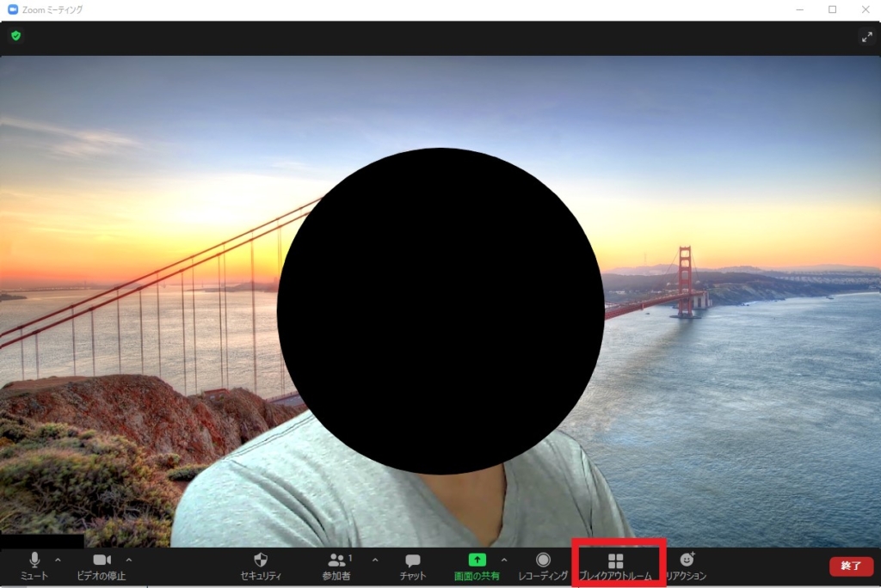
Task: Click the Zoom logo in title bar
Action: point(12,9)
